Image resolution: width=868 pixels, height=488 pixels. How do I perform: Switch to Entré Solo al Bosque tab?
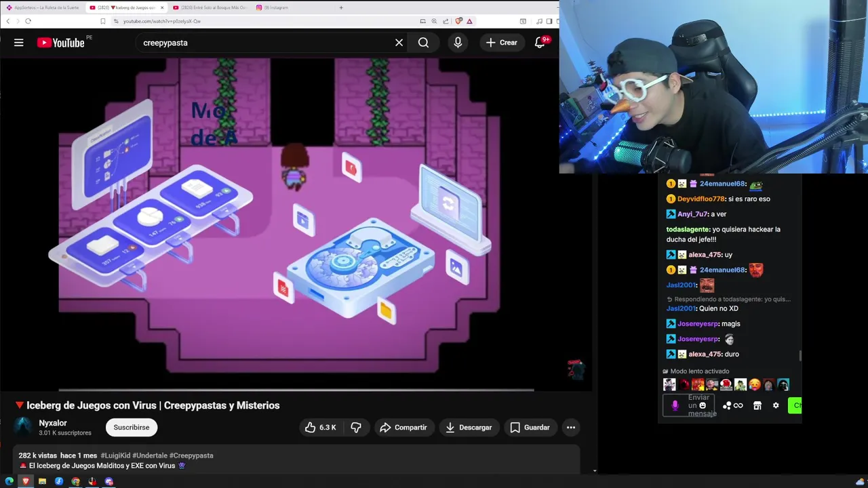tap(210, 7)
